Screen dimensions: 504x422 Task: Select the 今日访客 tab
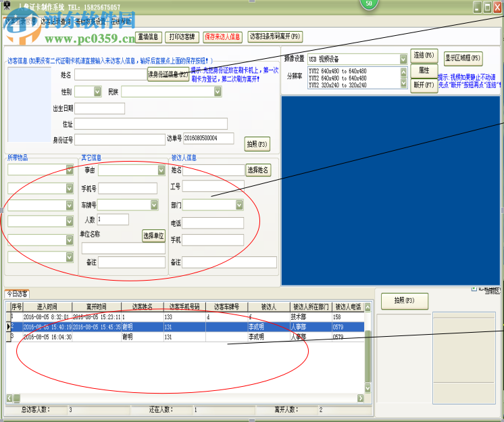tap(17, 294)
